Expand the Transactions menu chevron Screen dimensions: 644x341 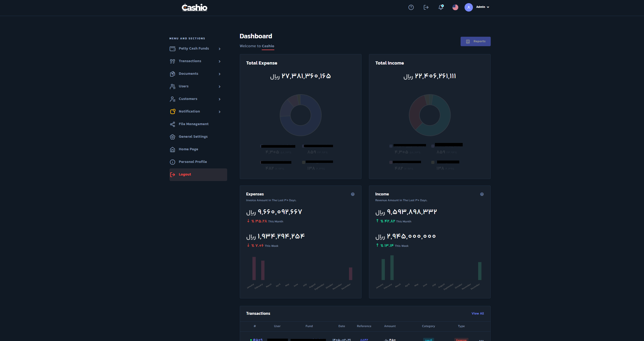[x=220, y=61]
